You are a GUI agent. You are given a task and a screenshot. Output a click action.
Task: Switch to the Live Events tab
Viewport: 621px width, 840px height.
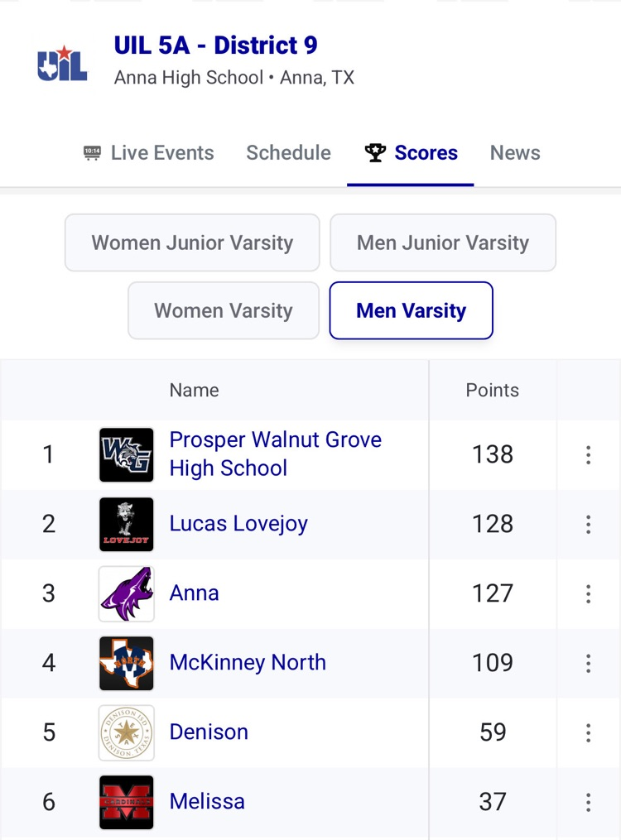[149, 153]
